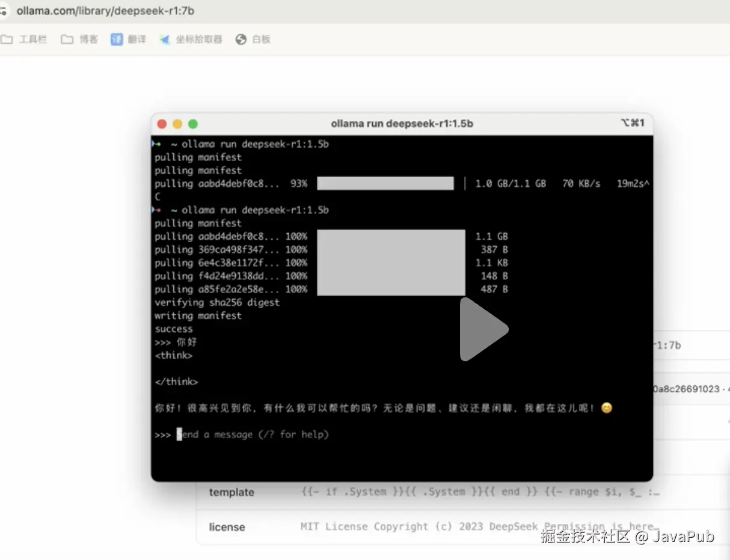Click the '>>> 你好' input line
Screen dimensions: 730x560
(x=176, y=342)
